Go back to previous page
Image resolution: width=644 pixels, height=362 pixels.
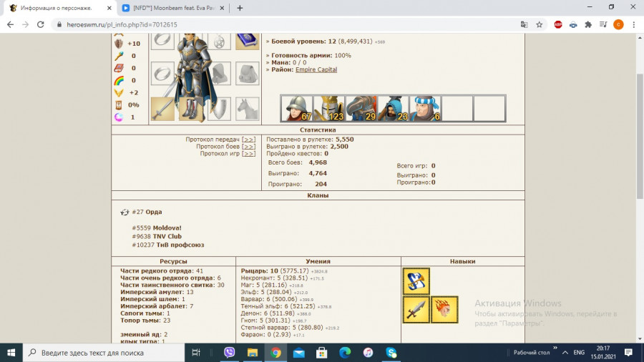pos(10,24)
